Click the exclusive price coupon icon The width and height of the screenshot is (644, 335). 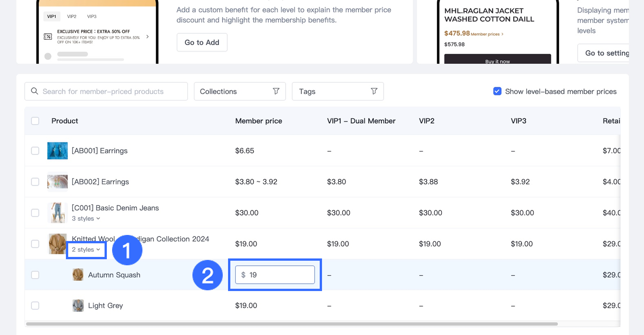[48, 37]
